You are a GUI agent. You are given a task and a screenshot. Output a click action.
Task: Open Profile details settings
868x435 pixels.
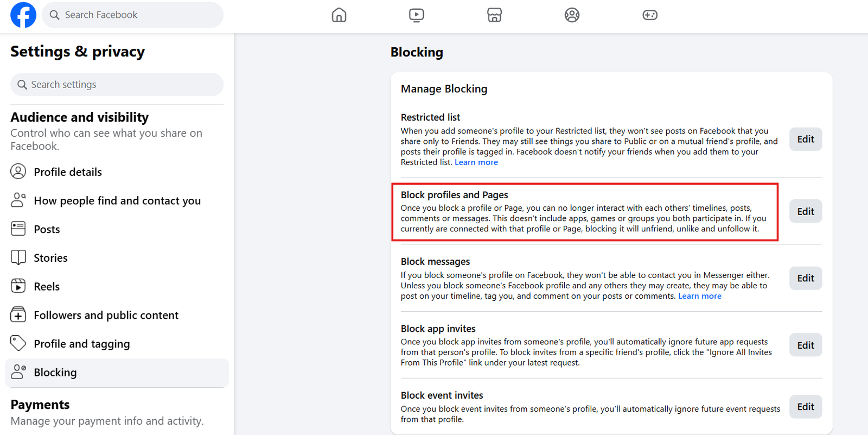point(68,172)
